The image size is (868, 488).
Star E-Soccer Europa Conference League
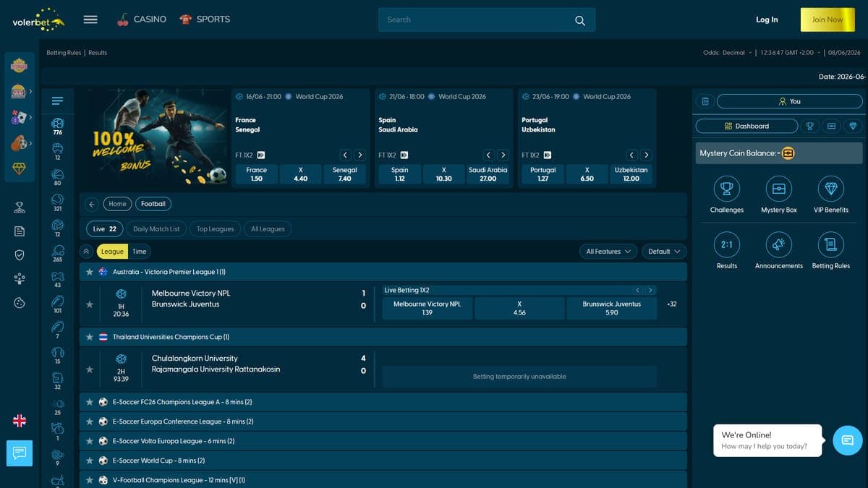(90, 421)
